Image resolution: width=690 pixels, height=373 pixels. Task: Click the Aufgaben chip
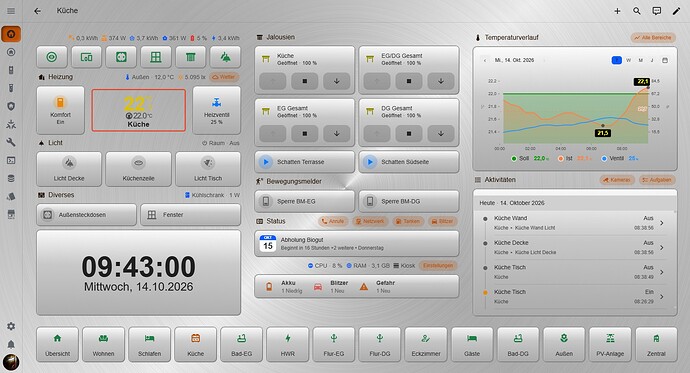(x=657, y=180)
